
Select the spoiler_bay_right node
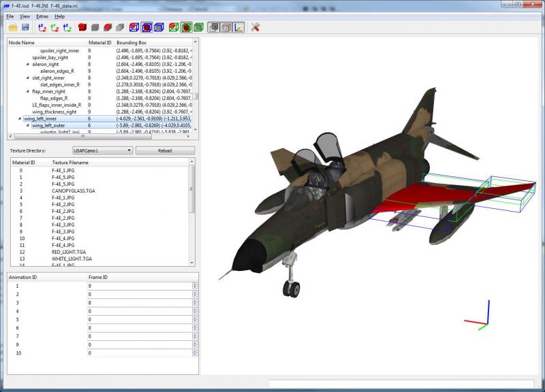(x=50, y=58)
